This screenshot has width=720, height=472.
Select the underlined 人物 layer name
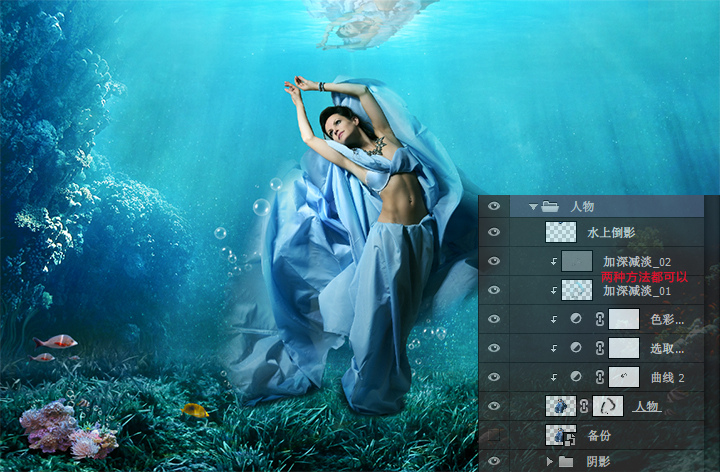coord(647,406)
